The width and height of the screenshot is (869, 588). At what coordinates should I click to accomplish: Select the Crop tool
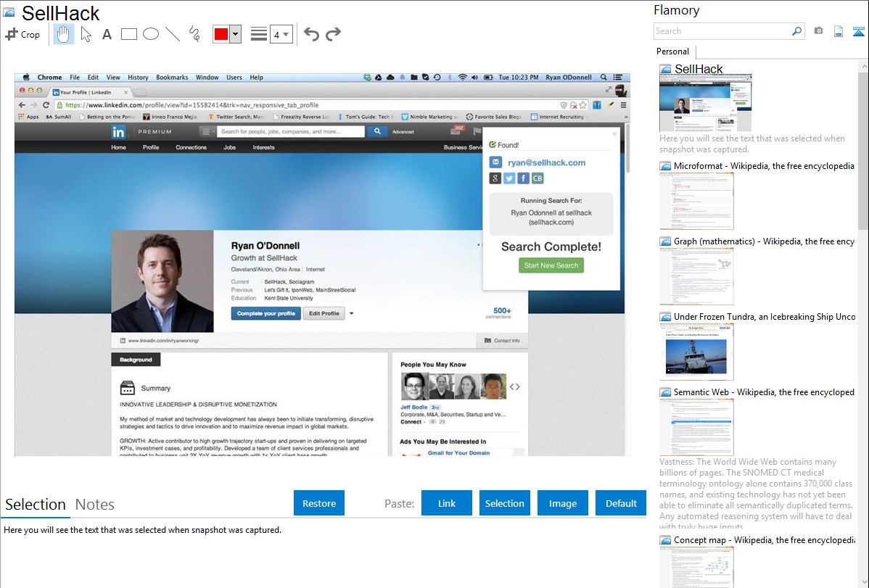pos(22,34)
